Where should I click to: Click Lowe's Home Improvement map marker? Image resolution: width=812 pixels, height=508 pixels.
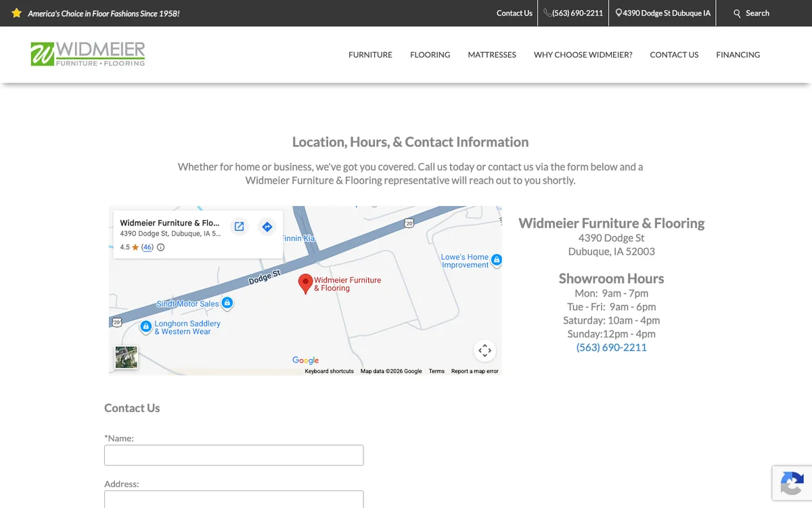(497, 260)
